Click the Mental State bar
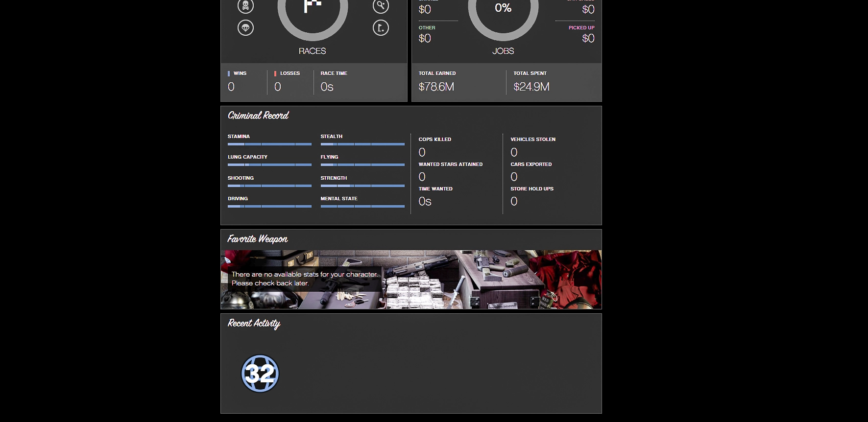868x422 pixels. (362, 207)
